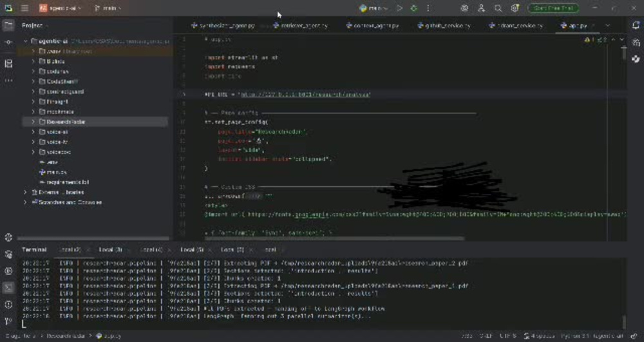Expand the External Libraries node

coord(26,192)
